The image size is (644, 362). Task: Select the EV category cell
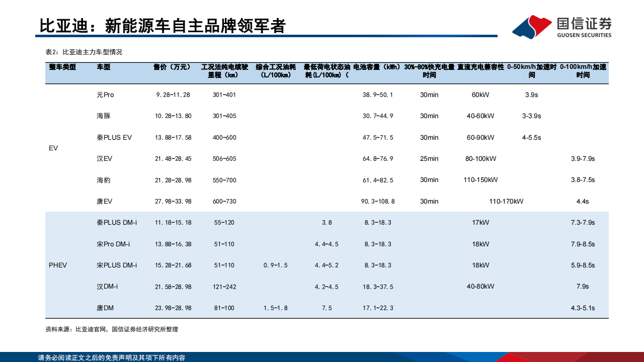(x=53, y=148)
